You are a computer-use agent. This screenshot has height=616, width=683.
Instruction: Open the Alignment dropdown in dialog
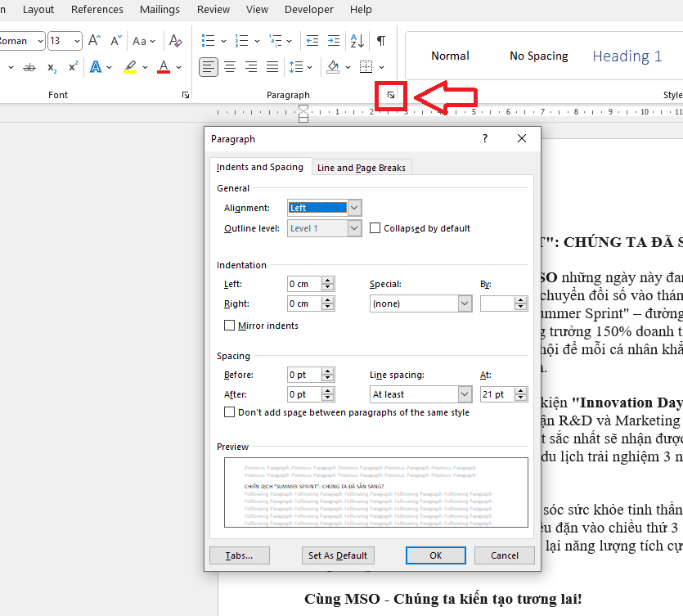pyautogui.click(x=354, y=208)
